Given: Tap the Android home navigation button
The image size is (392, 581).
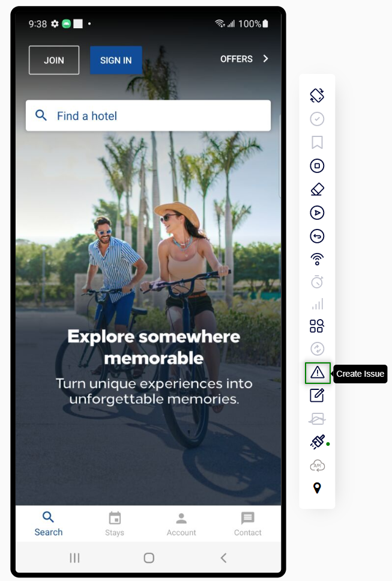Looking at the screenshot, I should coord(149,558).
